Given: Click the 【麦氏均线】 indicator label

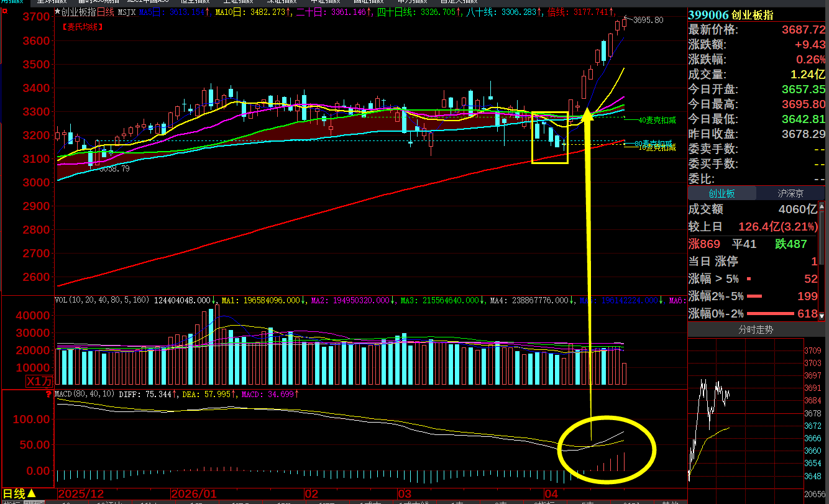Looking at the screenshot, I should 83,27.
